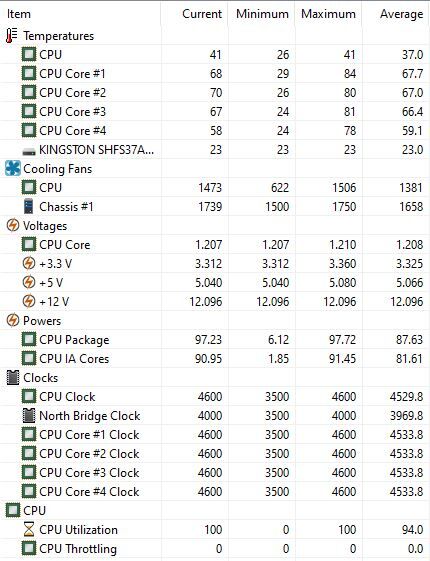Click the CPU Throttling chip icon
Screen dimensions: 430x561
click(x=29, y=548)
